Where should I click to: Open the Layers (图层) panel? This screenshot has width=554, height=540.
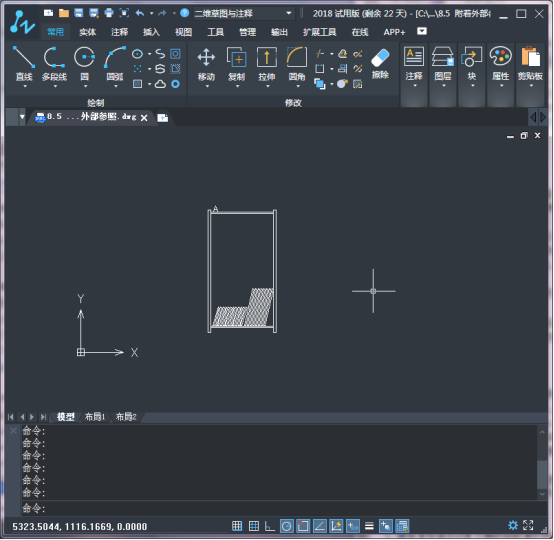coord(443,66)
